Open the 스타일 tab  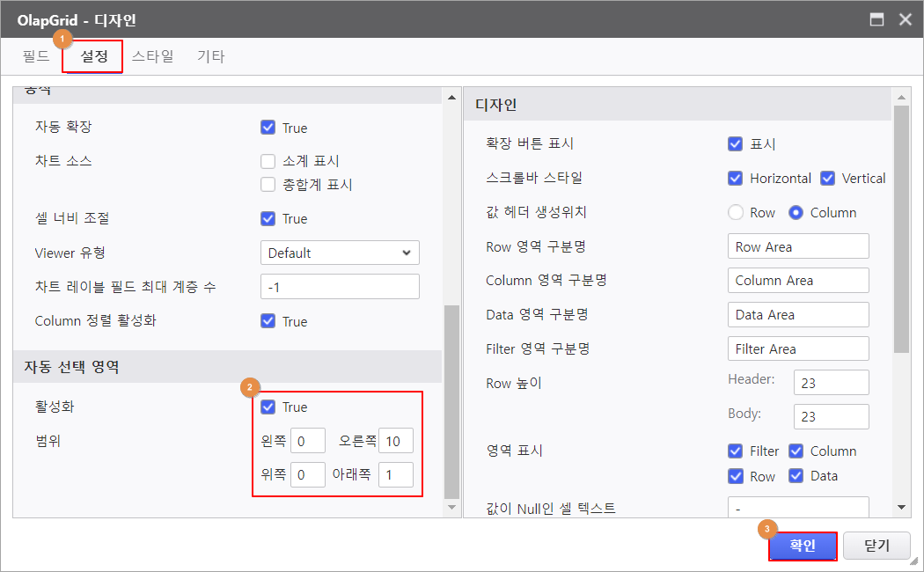tap(152, 56)
